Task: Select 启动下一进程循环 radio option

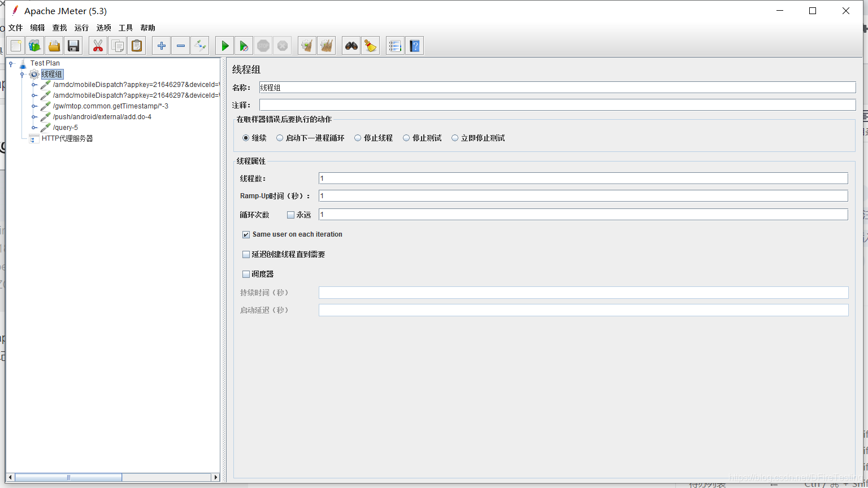Action: click(x=280, y=138)
